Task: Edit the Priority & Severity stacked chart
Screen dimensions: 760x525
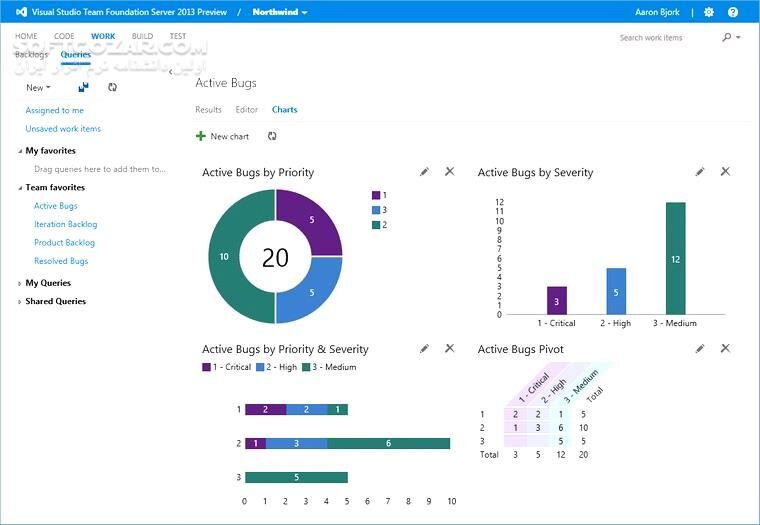Action: 424,349
